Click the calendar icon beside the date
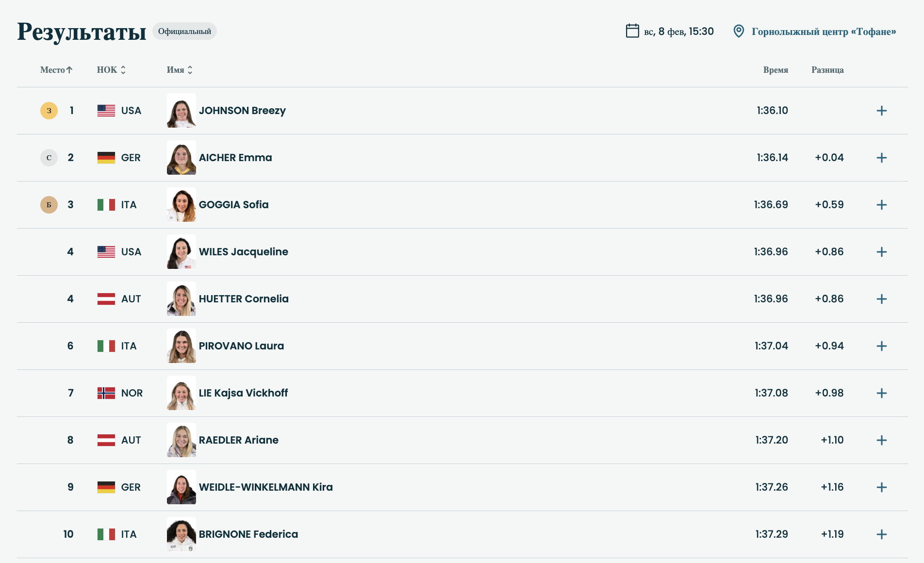 click(x=632, y=31)
